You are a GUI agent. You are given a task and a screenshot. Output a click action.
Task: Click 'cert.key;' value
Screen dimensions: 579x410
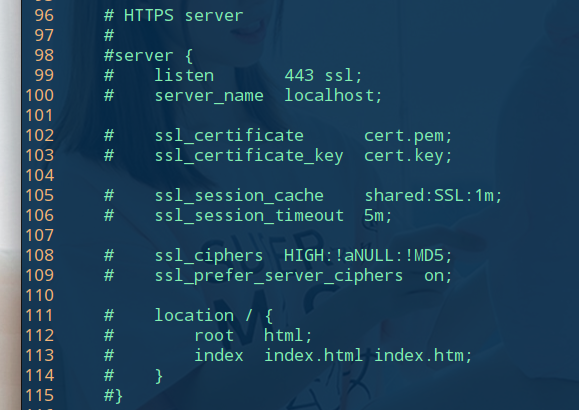tap(408, 156)
